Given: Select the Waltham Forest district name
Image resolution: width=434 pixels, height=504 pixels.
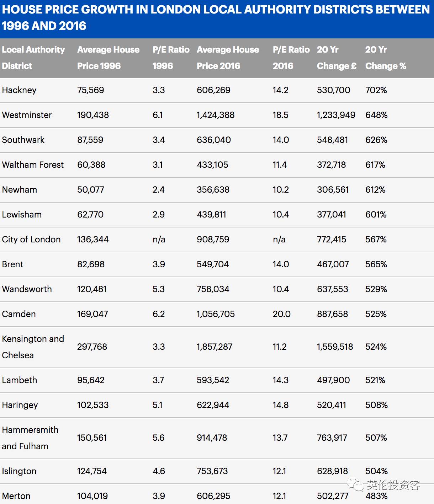Looking at the screenshot, I should 33,165.
